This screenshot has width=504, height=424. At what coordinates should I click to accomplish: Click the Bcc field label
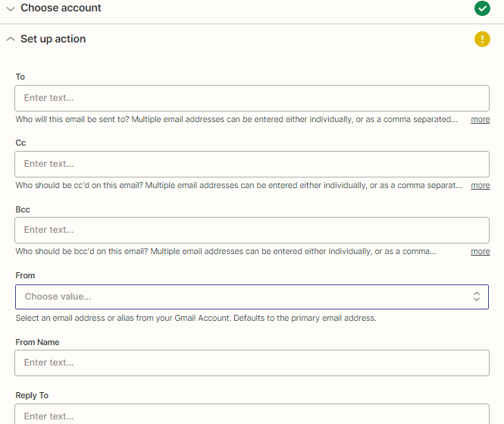(x=23, y=209)
